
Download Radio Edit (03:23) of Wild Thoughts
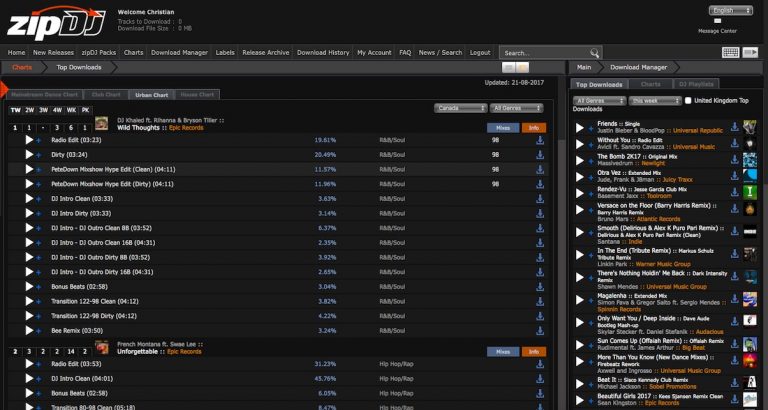tap(540, 141)
